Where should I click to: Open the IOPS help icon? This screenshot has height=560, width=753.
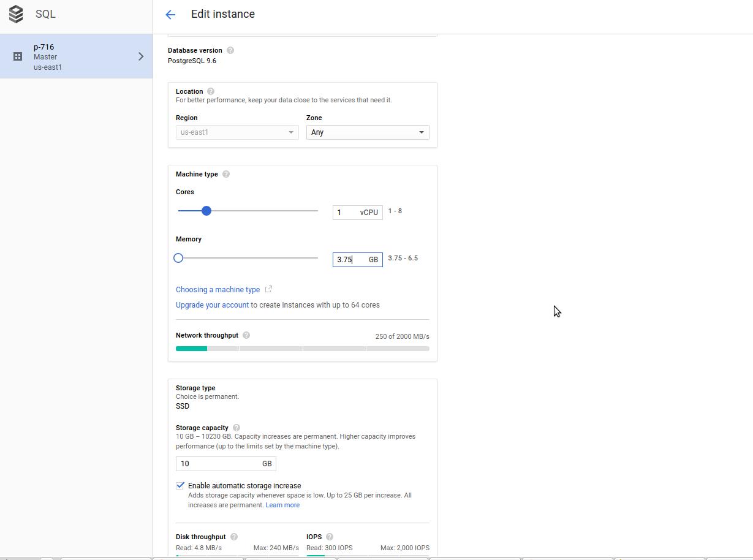click(330, 537)
